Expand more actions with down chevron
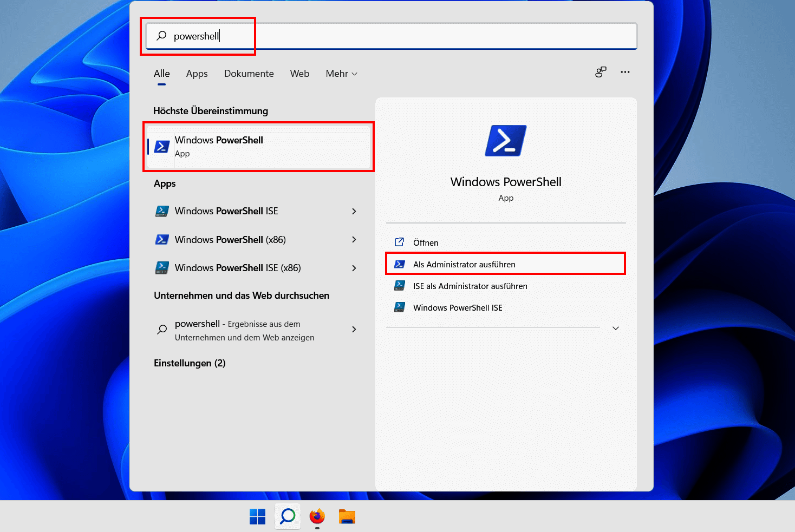 pyautogui.click(x=615, y=329)
